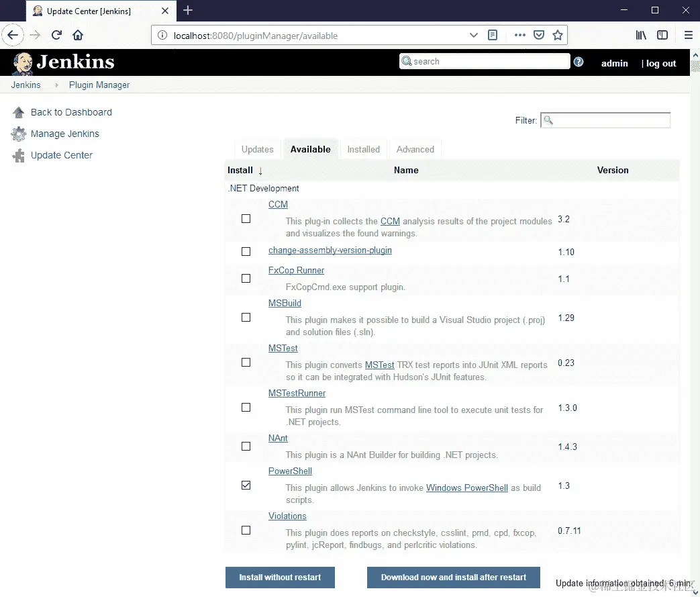Viewport: 700px width, 597px height.
Task: Open the Advanced tab
Action: 415,149
